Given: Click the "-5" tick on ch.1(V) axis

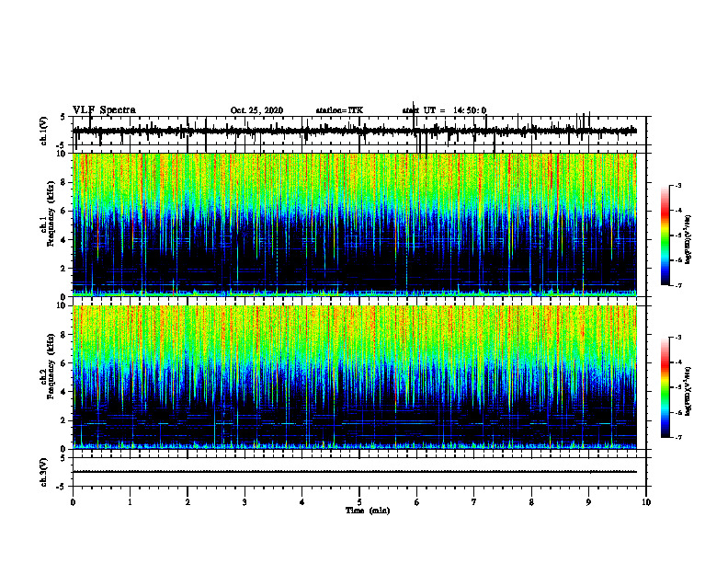Looking at the screenshot, I should pyautogui.click(x=62, y=145).
